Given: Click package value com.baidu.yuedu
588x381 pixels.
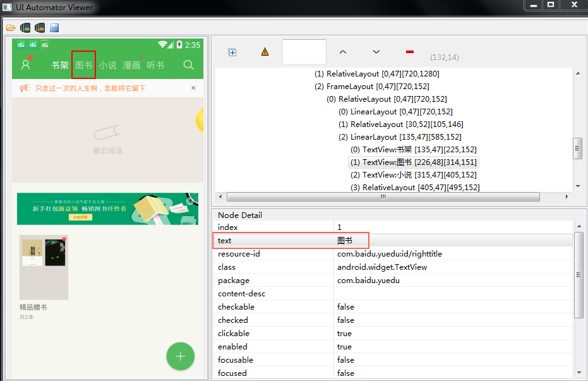Looking at the screenshot, I should (x=368, y=281).
